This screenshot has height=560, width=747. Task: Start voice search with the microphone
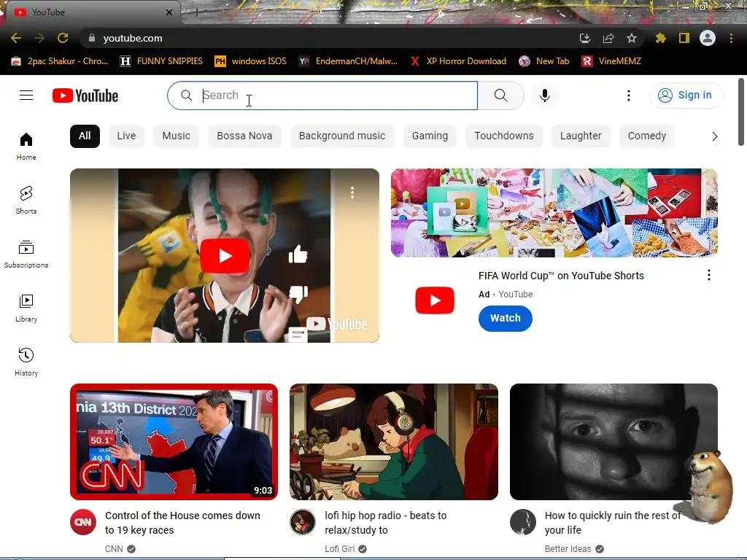[x=545, y=96]
